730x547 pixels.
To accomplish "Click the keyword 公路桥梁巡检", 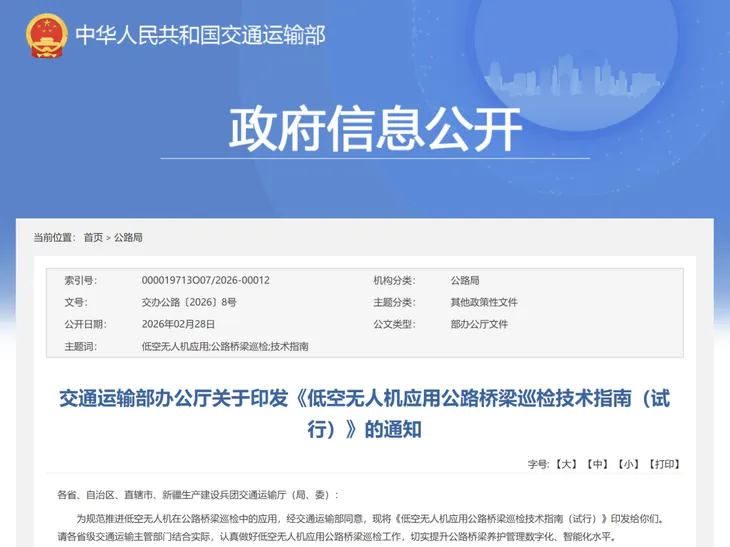I will 239,347.
